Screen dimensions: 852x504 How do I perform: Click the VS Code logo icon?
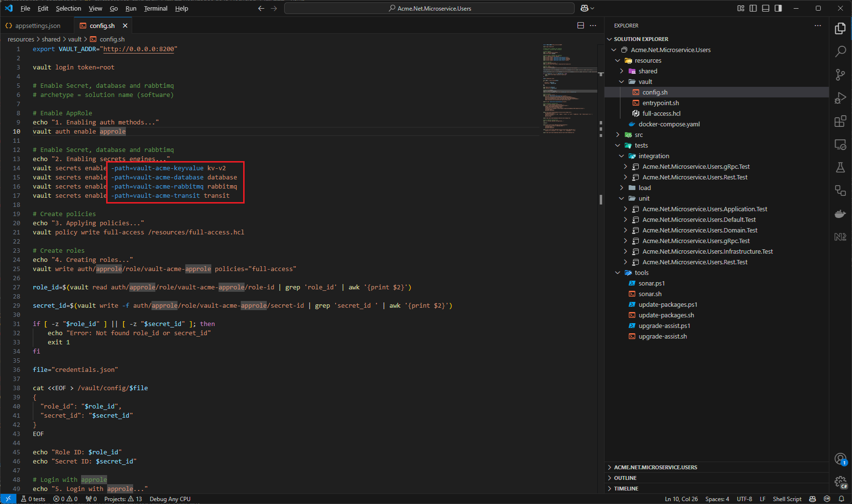pos(9,8)
